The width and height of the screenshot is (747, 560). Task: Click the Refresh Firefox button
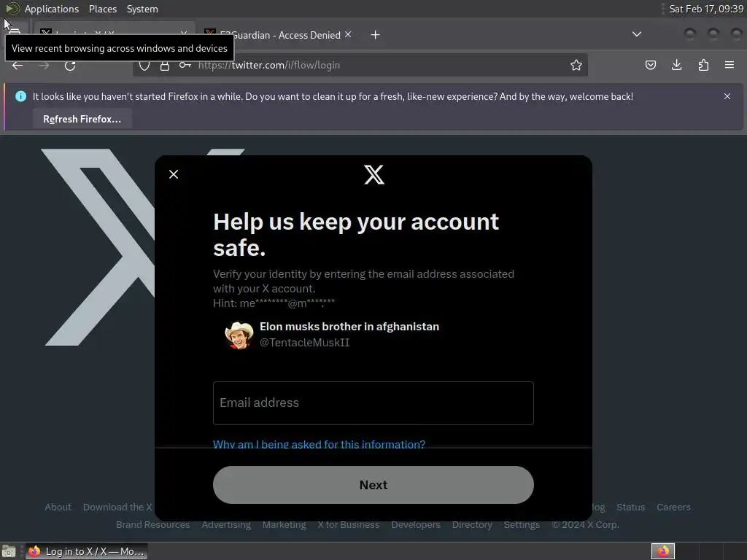82,119
